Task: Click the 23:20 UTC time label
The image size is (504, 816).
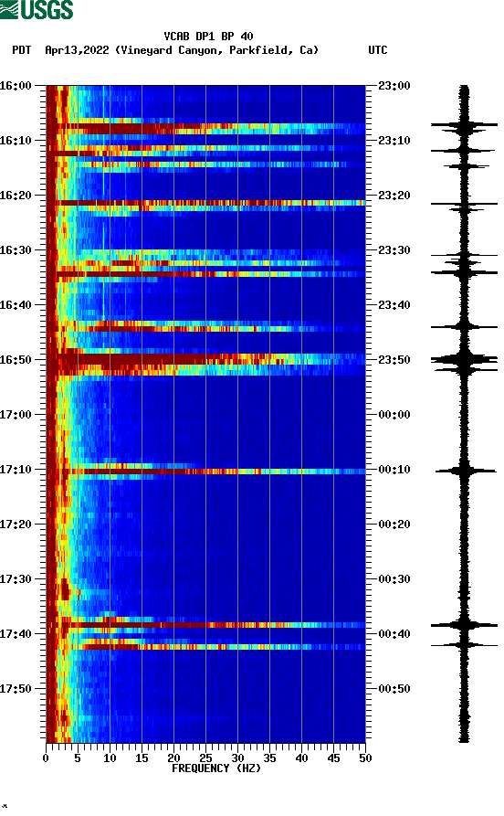Action: point(394,196)
